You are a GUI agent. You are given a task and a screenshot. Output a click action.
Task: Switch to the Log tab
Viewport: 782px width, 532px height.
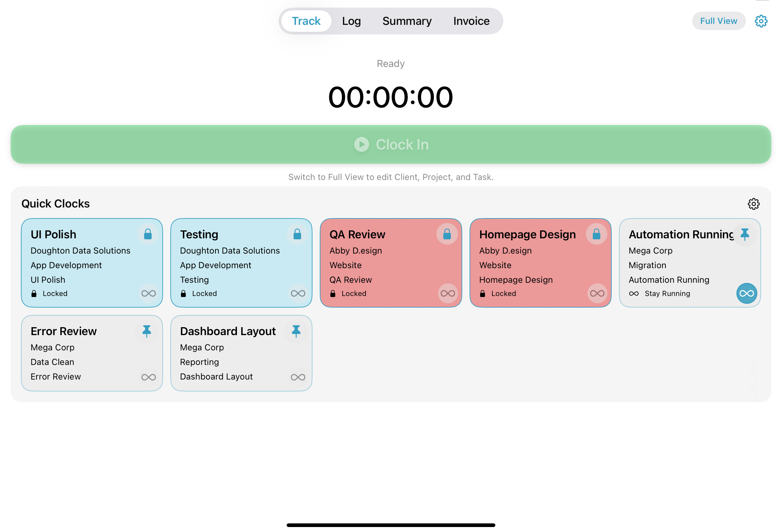pos(351,21)
